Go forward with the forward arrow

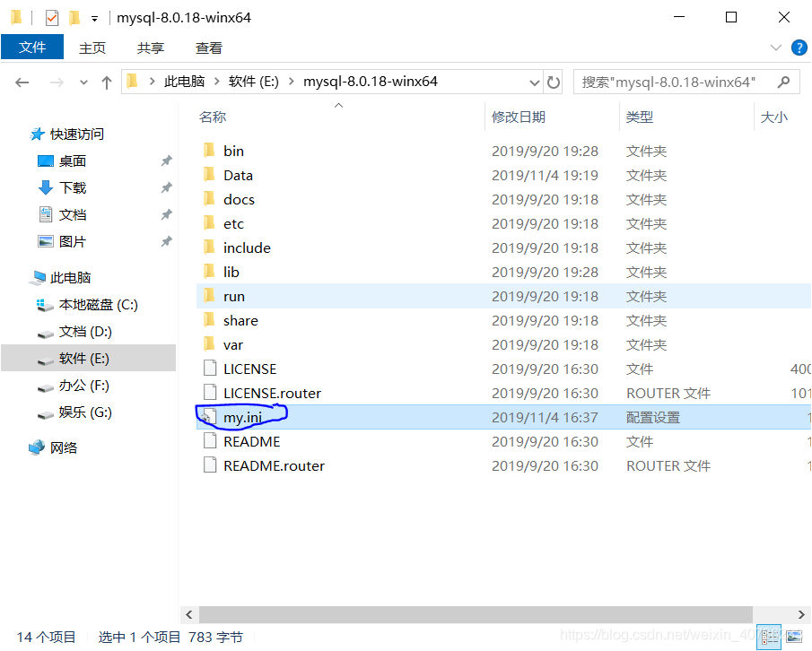[x=56, y=82]
